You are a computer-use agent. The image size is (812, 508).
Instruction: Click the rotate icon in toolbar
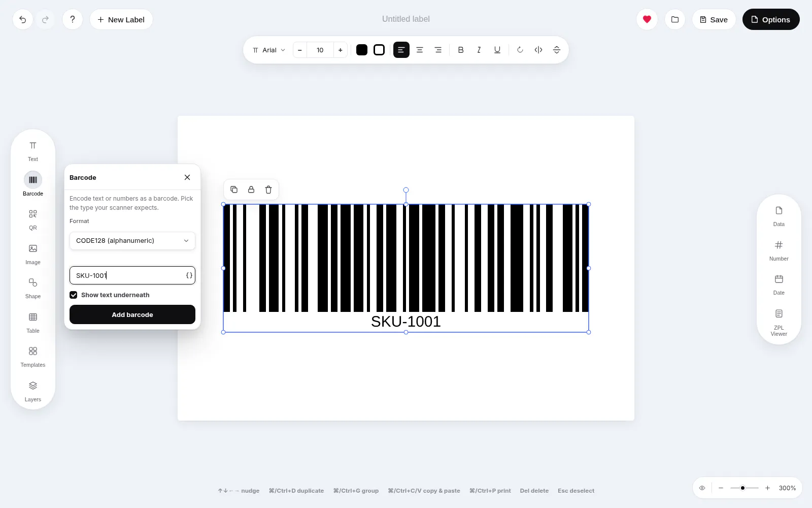(x=520, y=50)
